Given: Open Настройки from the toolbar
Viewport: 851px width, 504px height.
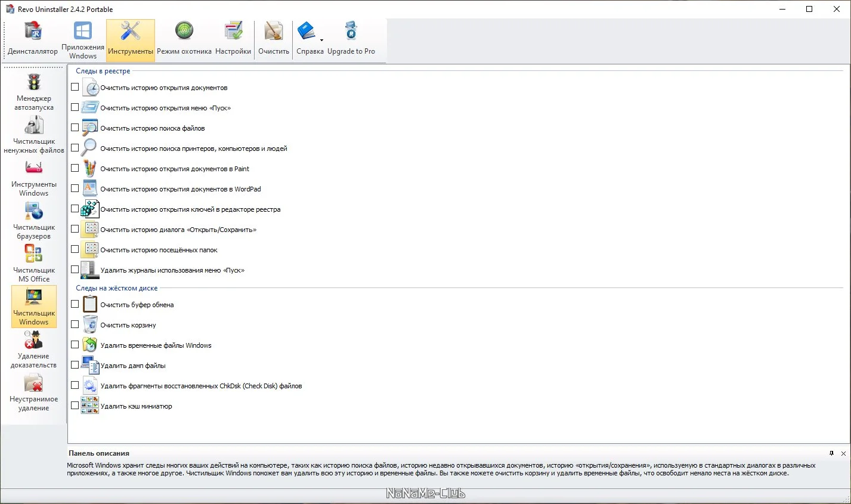Looking at the screenshot, I should tap(233, 40).
